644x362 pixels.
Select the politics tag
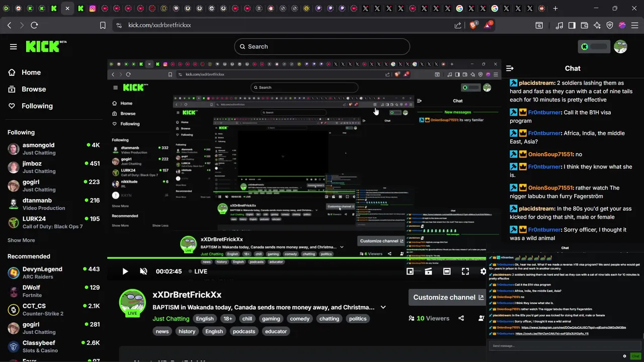[x=358, y=319]
